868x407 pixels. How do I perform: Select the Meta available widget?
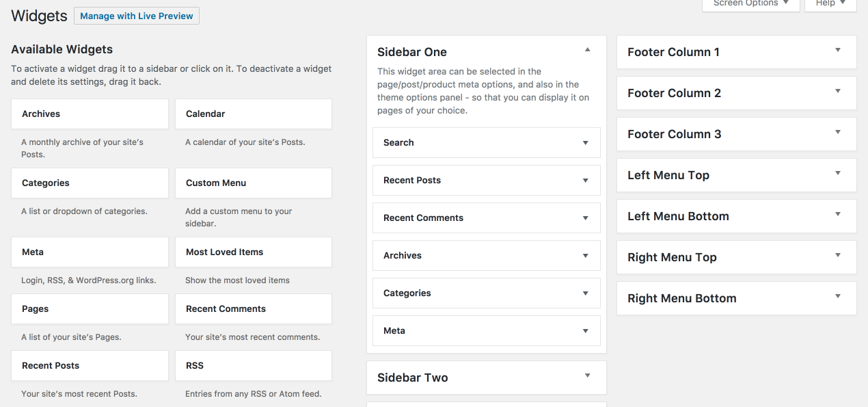pyautogui.click(x=90, y=252)
